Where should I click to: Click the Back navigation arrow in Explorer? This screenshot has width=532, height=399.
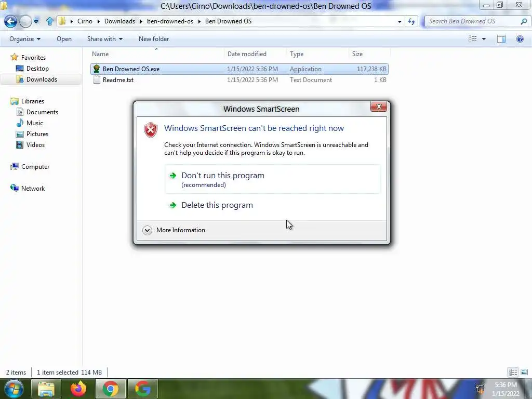point(10,21)
